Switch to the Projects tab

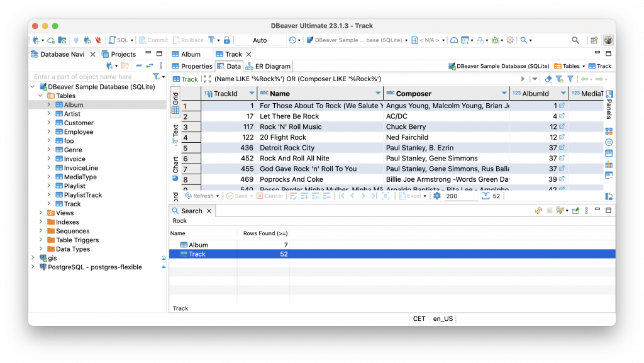coord(119,54)
